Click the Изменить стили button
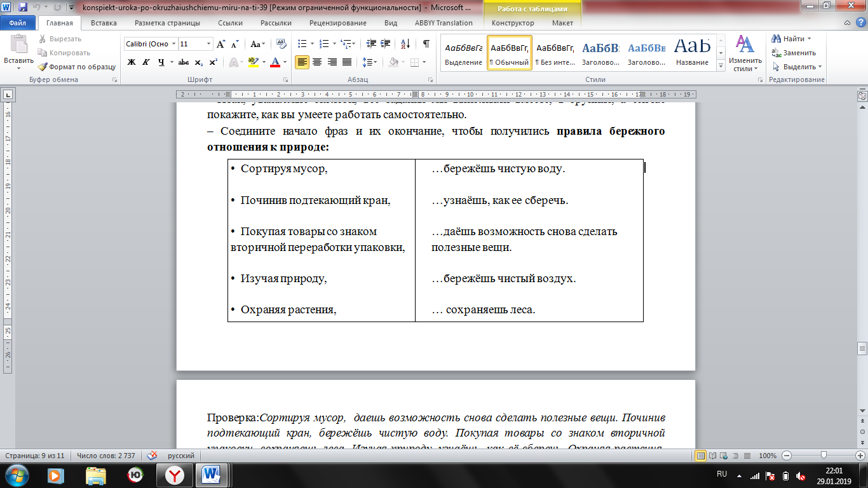The width and height of the screenshot is (868, 488). (743, 54)
